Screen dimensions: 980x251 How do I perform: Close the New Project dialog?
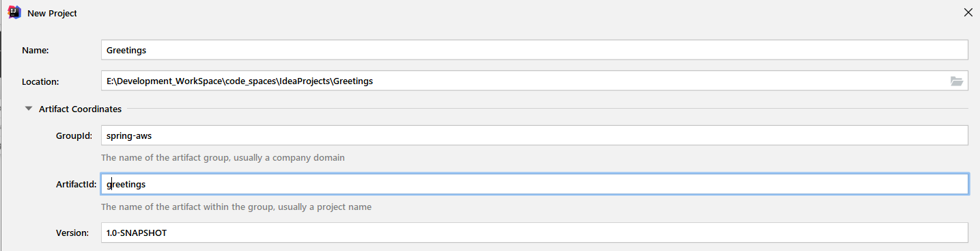click(968, 12)
